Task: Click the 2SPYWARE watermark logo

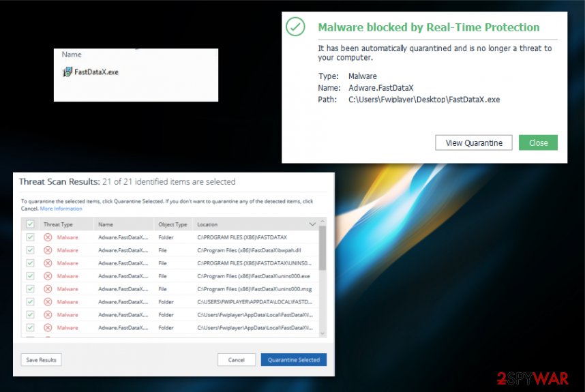Action: tap(532, 378)
